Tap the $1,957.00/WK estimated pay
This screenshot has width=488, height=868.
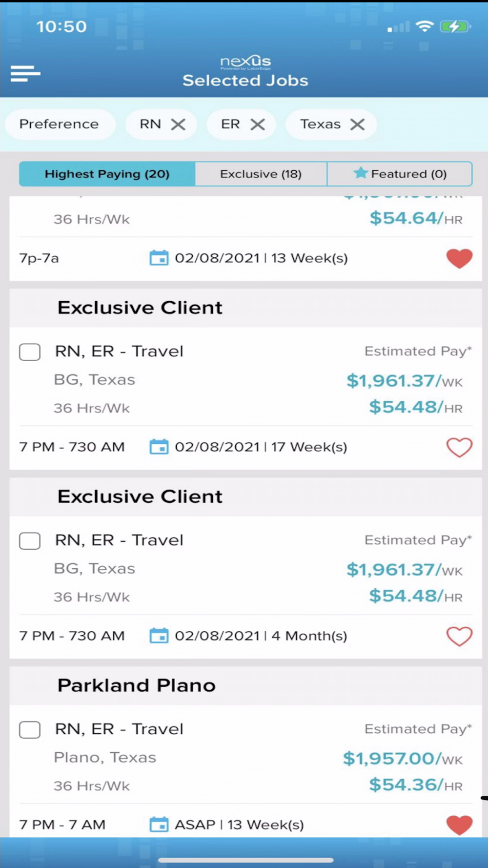point(402,758)
